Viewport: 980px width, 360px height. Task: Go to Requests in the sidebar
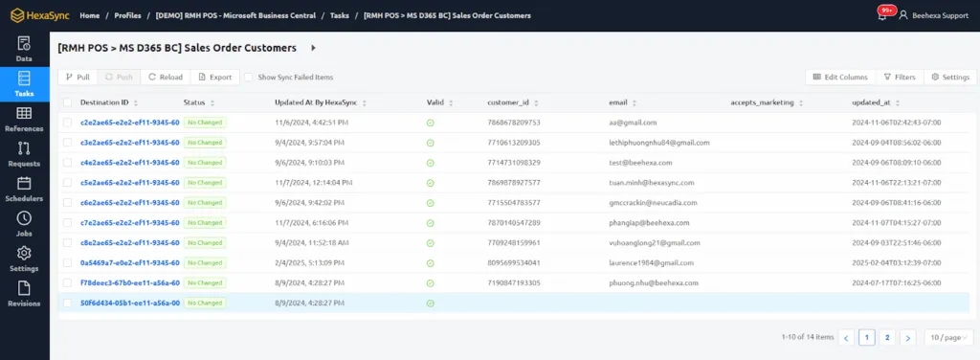(24, 154)
